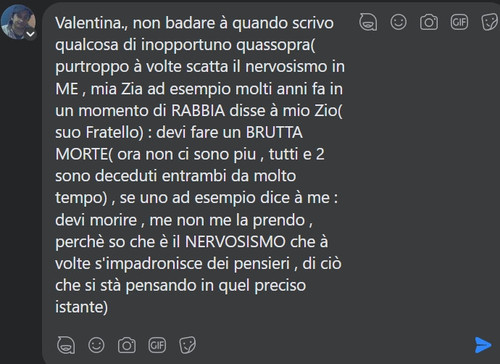This screenshot has width=500, height=364.
Task: Attach a photo using bottom camera icon
Action: coord(127,345)
